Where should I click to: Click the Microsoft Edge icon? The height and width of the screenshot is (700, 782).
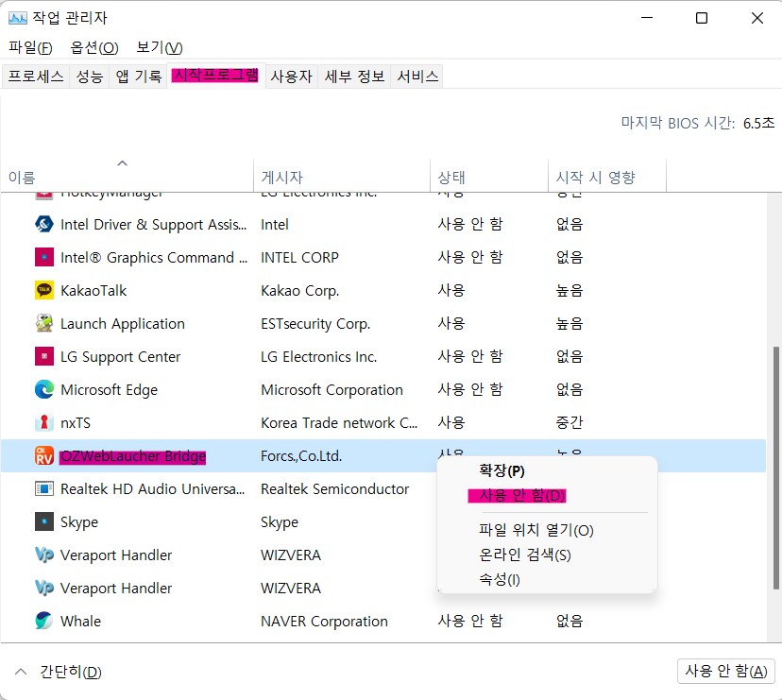tap(43, 389)
